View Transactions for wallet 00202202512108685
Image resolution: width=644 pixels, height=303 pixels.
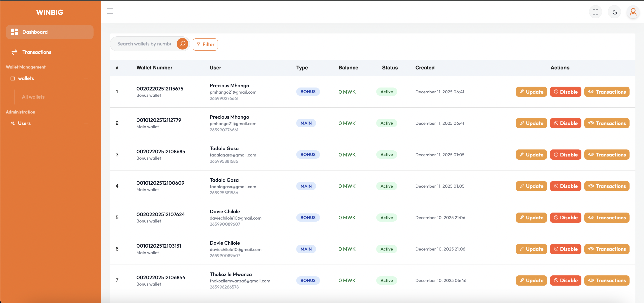pyautogui.click(x=606, y=155)
